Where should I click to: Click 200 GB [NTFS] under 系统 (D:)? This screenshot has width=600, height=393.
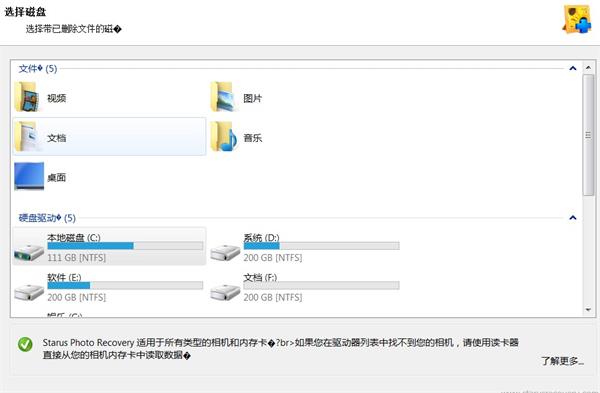(x=273, y=258)
